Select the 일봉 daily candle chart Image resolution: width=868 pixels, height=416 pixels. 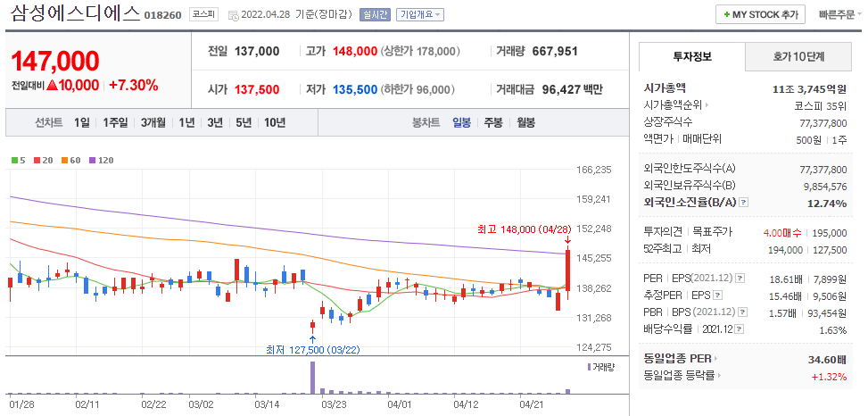click(462, 123)
